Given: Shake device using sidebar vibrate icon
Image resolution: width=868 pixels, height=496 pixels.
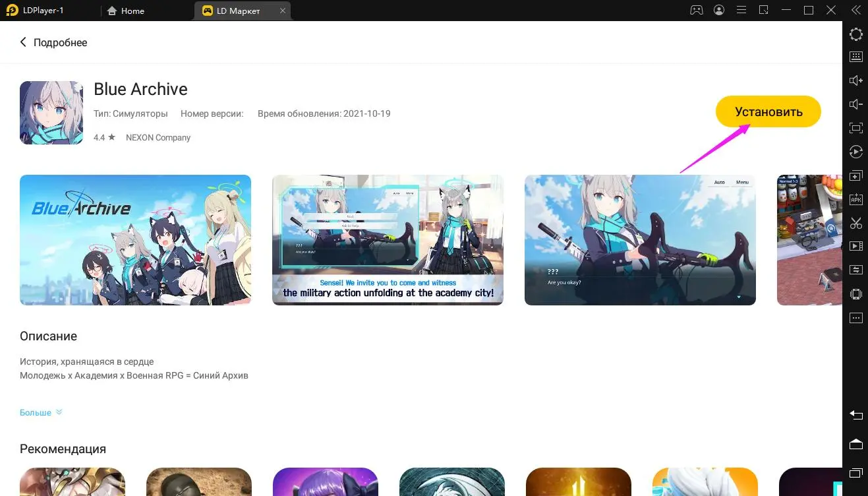Looking at the screenshot, I should coord(855,294).
